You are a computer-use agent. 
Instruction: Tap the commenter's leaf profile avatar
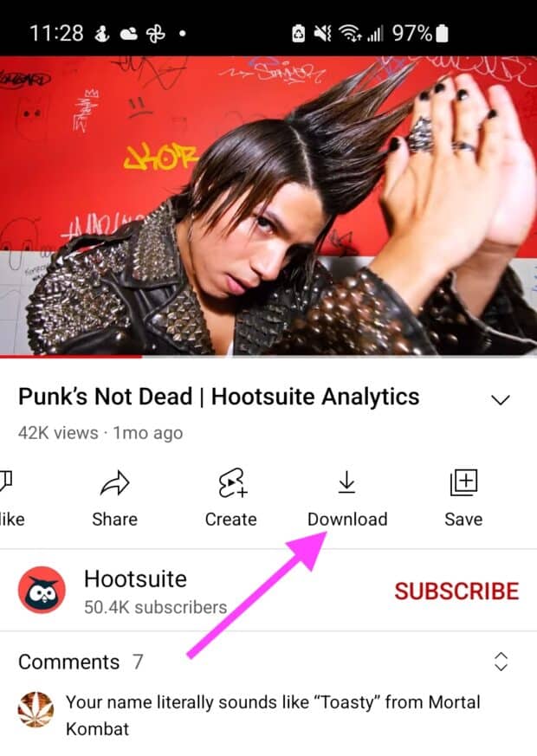click(x=36, y=709)
